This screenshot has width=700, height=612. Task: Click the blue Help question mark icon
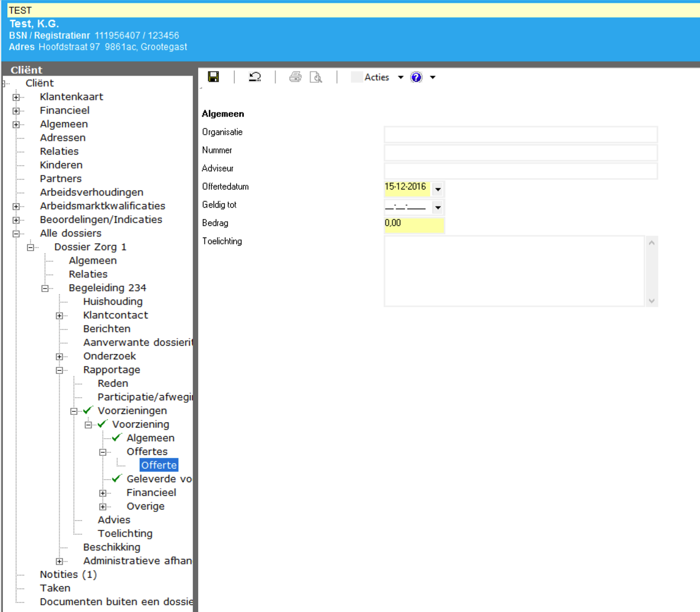416,77
